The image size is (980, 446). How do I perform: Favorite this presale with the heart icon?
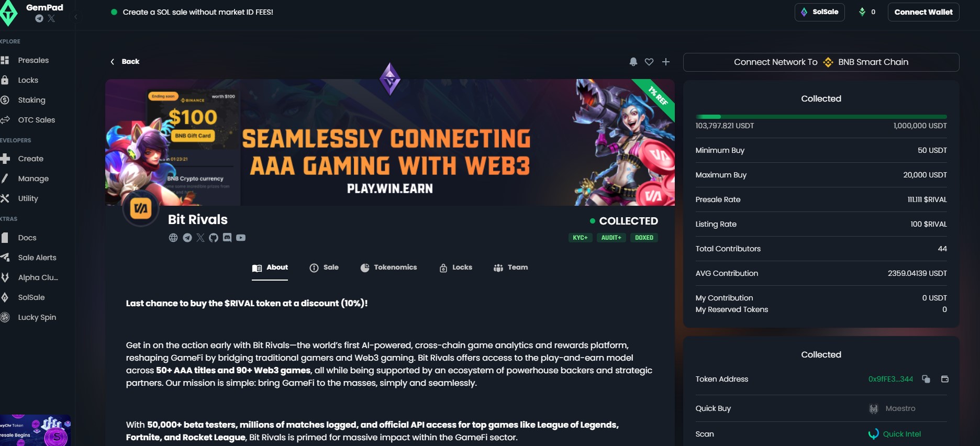[x=649, y=62]
